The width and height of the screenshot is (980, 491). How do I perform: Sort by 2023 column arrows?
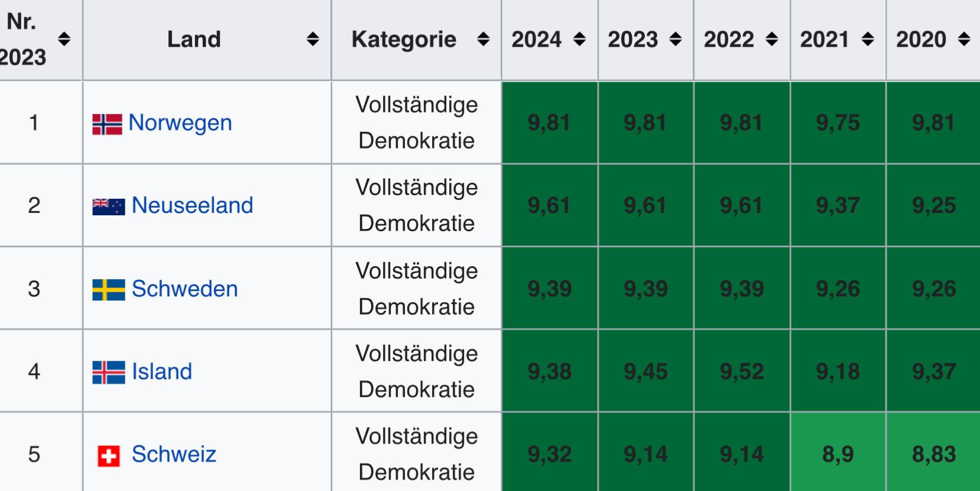coord(676,40)
